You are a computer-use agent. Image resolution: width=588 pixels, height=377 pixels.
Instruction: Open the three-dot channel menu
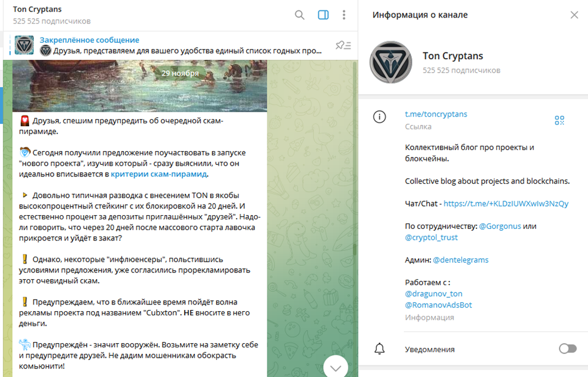344,15
